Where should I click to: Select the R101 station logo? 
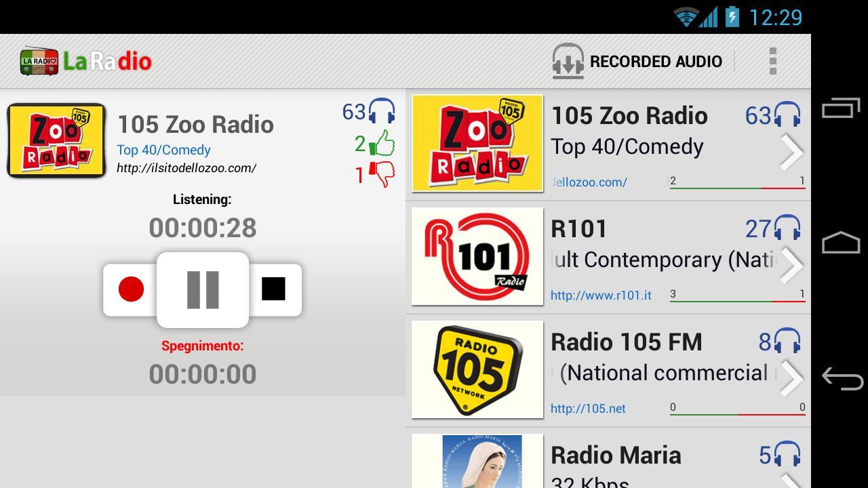[x=477, y=256]
